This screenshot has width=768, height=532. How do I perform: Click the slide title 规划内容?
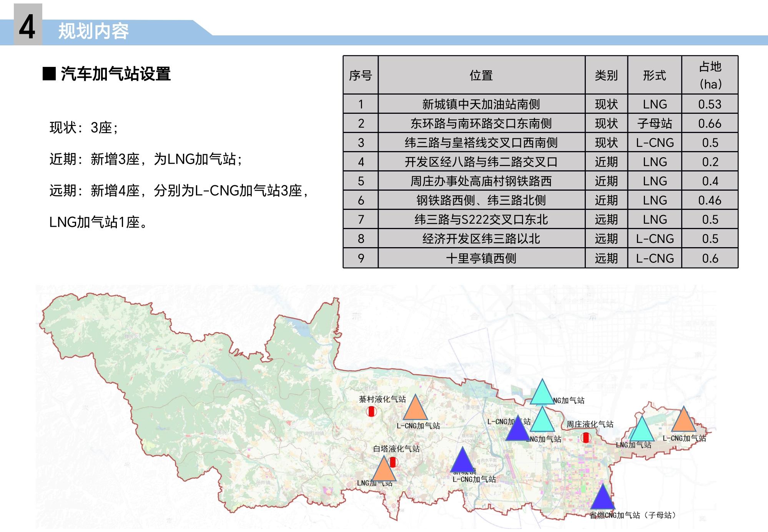tap(93, 31)
